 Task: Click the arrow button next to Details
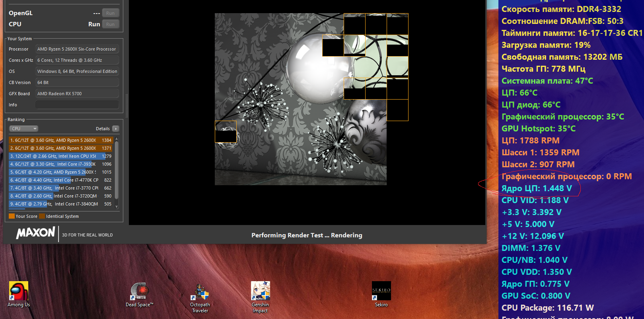click(116, 129)
